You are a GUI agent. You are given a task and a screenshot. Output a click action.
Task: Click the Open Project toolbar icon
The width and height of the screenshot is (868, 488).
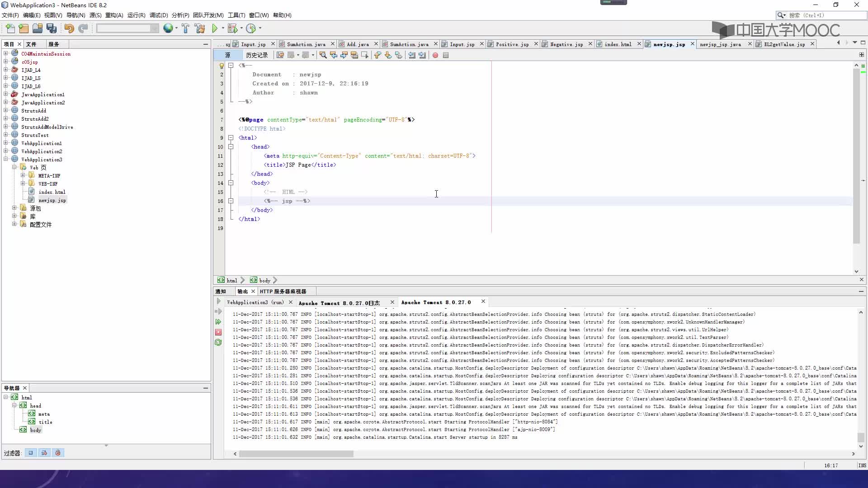click(38, 28)
